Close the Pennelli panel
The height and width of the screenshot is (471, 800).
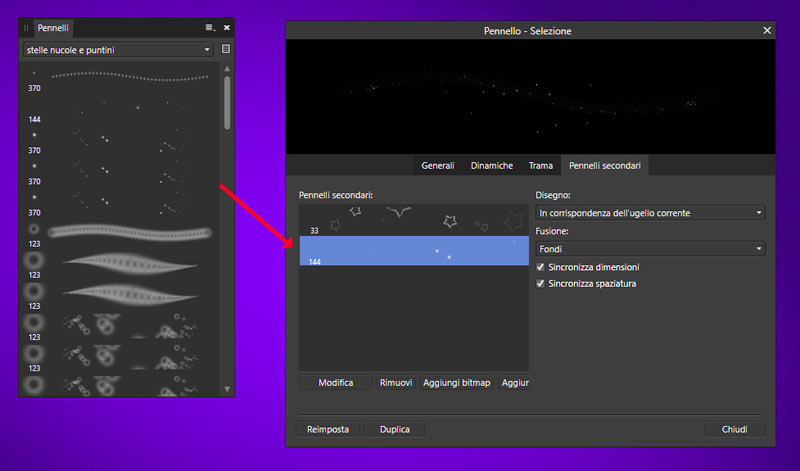click(x=227, y=28)
